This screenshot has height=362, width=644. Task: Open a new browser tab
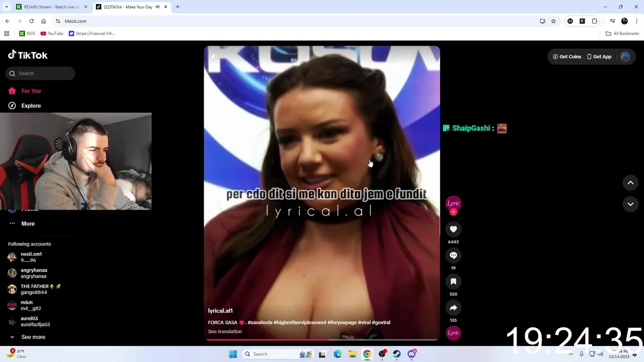click(178, 7)
